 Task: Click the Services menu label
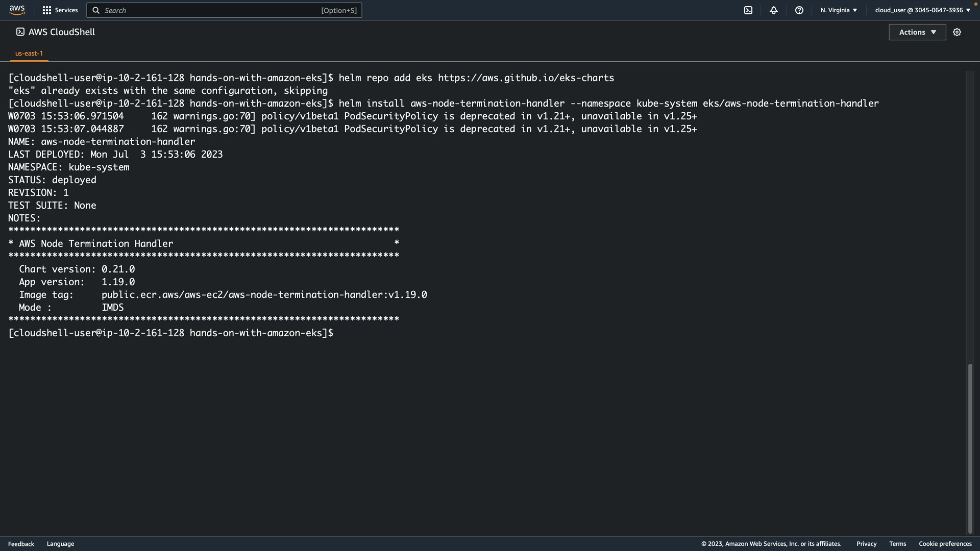[x=66, y=10]
